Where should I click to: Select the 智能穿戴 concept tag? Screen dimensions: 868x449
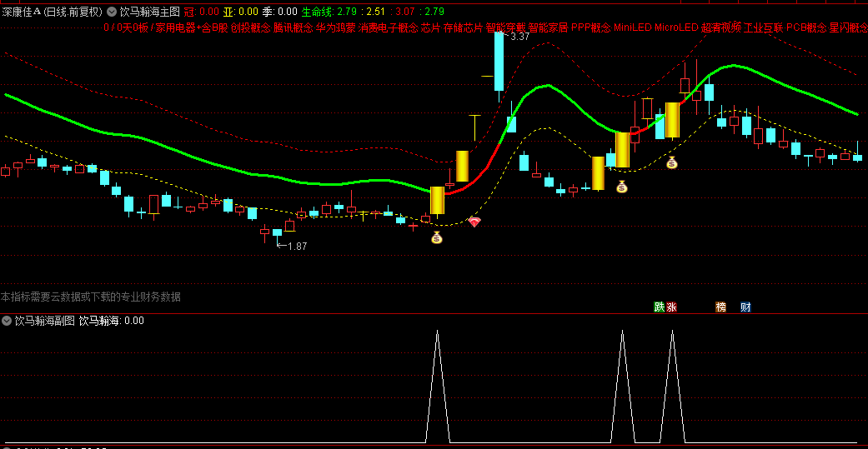click(x=505, y=27)
